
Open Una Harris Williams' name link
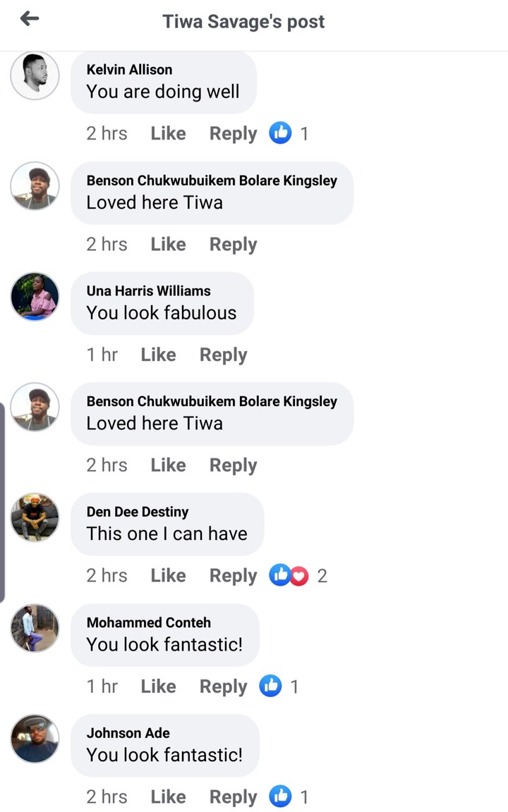click(x=148, y=290)
